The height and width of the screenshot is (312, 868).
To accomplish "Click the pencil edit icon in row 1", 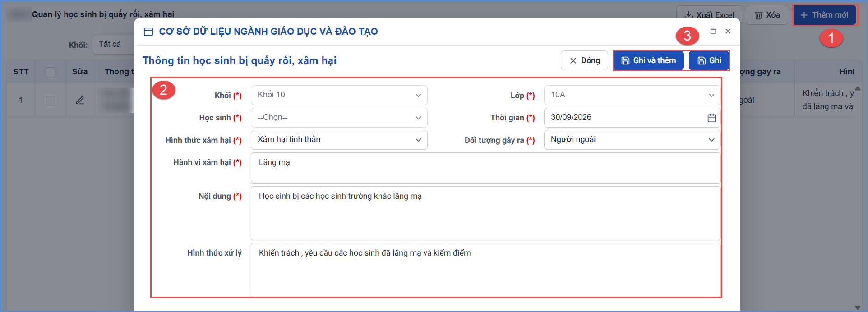I will click(80, 101).
